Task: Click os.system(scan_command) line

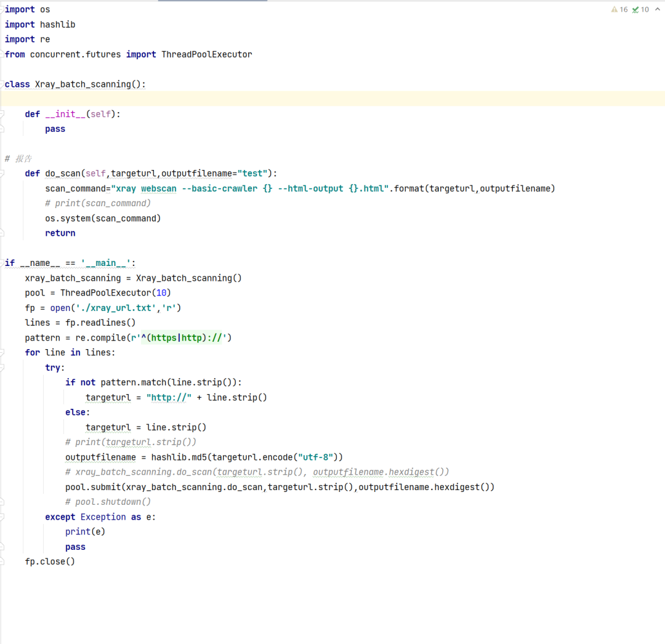Action: 103,219
